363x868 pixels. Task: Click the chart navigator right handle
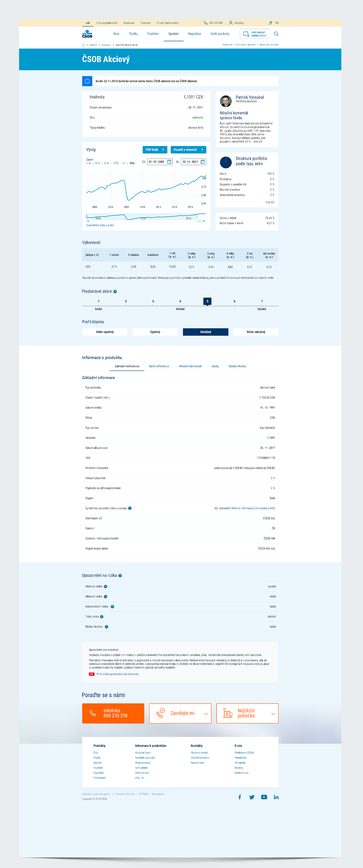197,216
